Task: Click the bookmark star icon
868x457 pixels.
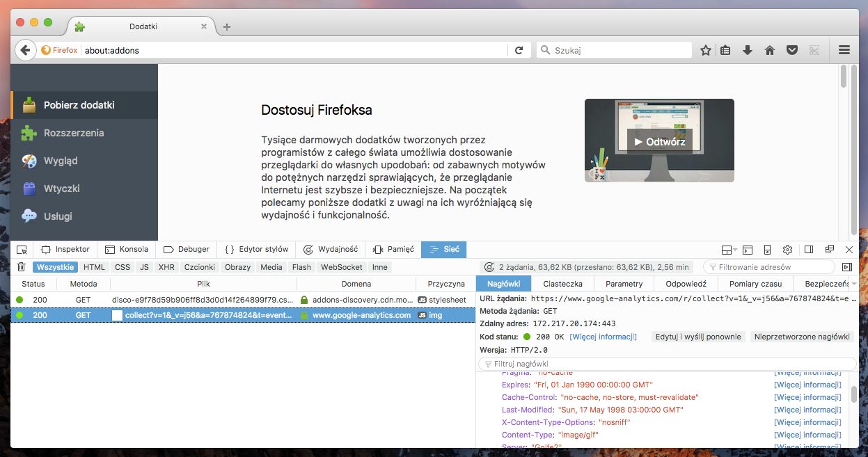Action: click(705, 50)
